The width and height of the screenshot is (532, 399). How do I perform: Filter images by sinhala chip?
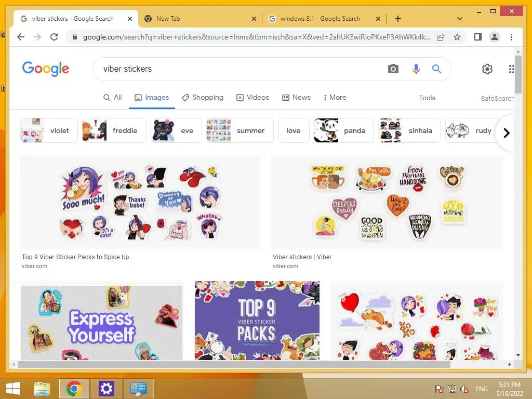coord(409,130)
